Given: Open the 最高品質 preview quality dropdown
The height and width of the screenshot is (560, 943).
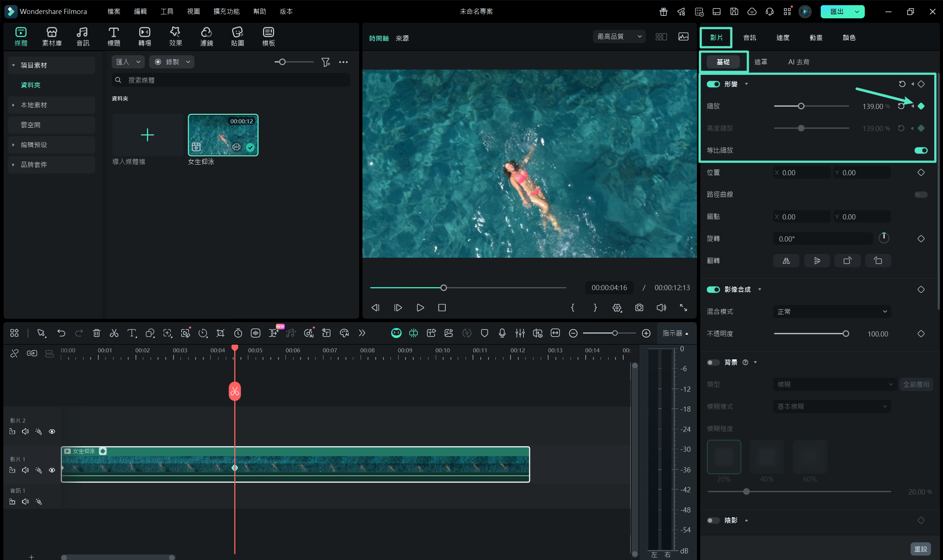Looking at the screenshot, I should coord(619,36).
